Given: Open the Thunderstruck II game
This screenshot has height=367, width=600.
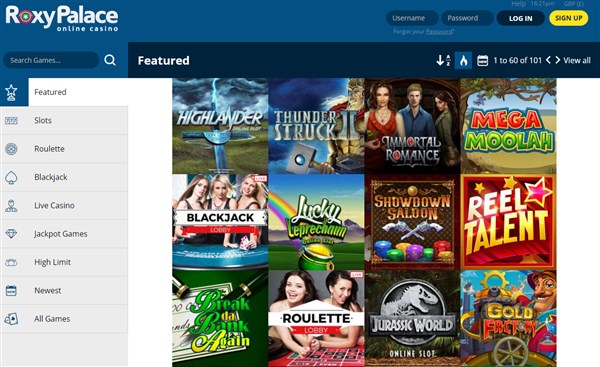Looking at the screenshot, I should (x=316, y=126).
